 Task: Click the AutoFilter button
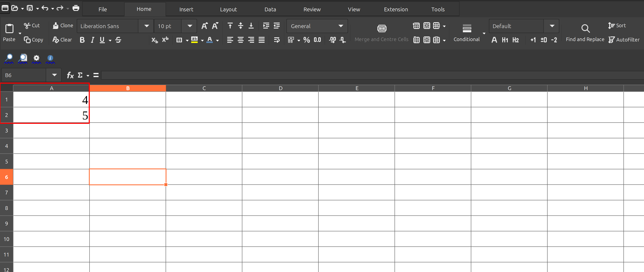point(624,40)
